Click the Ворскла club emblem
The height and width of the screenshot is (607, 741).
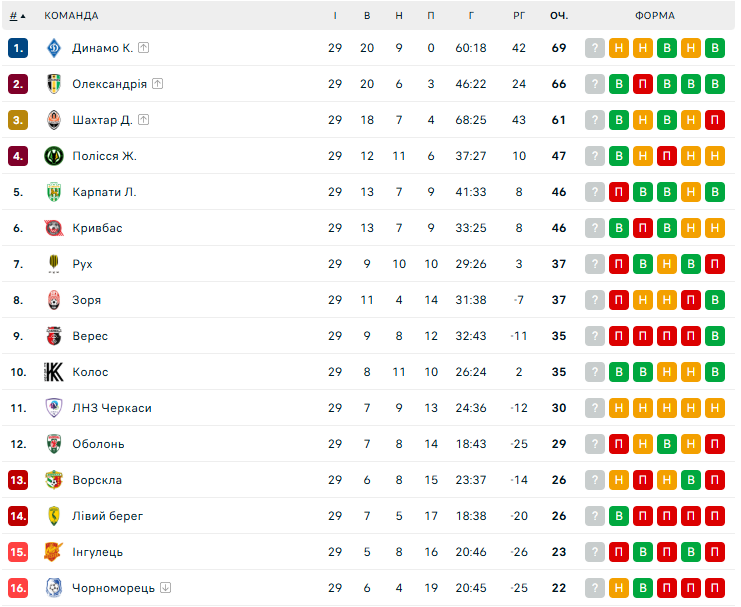(x=54, y=480)
